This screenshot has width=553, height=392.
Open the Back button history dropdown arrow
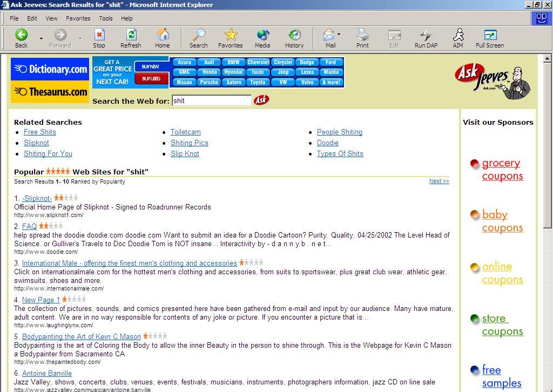(41, 38)
